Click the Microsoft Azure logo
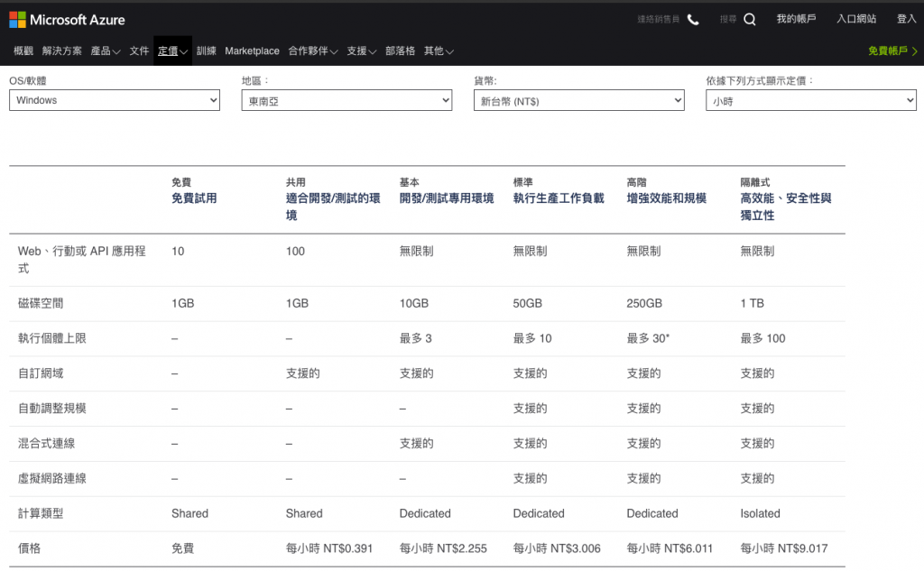Viewport: 924px width, 571px height. coord(67,20)
